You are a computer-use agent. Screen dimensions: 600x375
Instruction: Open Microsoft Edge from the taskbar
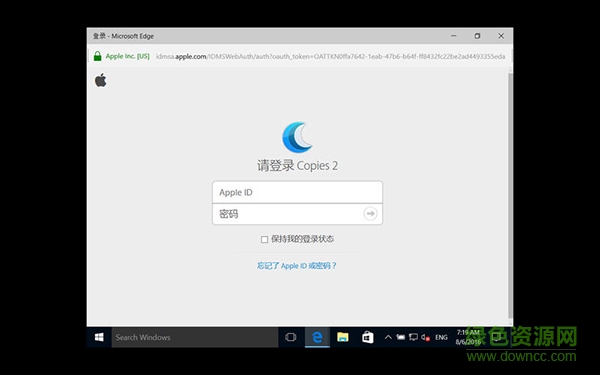coord(317,337)
